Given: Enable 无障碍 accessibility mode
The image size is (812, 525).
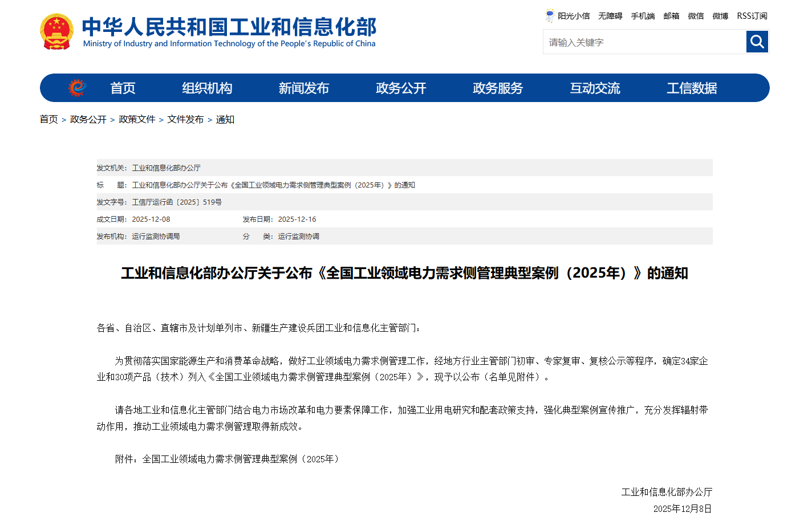Looking at the screenshot, I should [610, 16].
